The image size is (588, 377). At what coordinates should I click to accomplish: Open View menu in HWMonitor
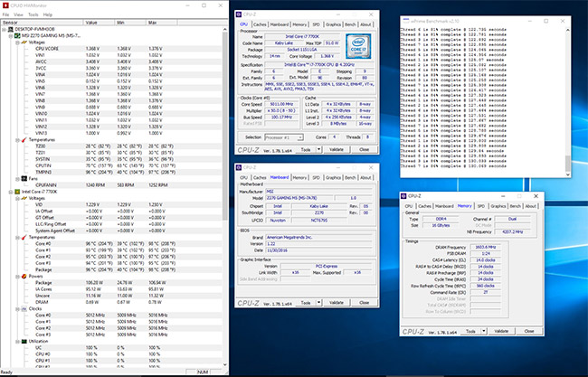pyautogui.click(x=18, y=14)
